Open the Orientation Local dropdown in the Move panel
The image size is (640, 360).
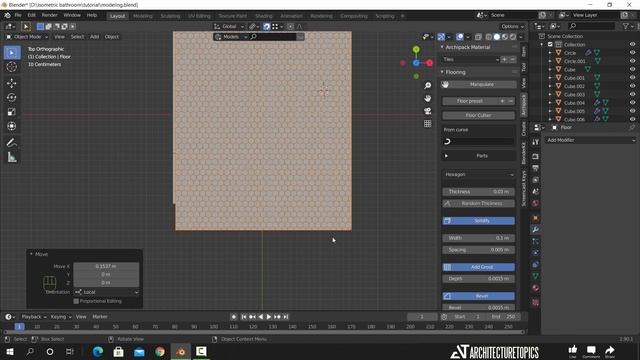[x=106, y=292]
